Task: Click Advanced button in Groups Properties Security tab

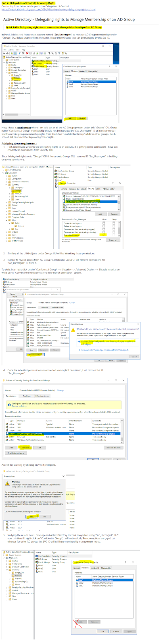Action: coord(113,240)
